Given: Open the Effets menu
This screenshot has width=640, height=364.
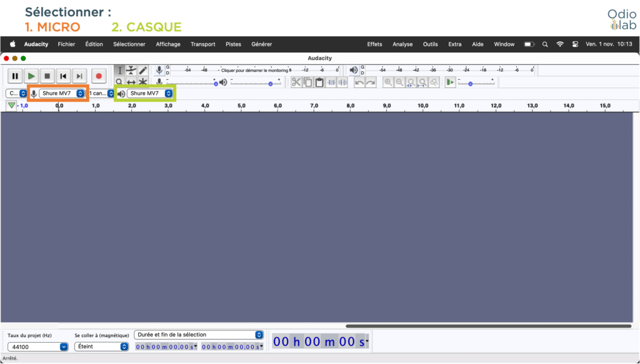Looking at the screenshot, I should 374,44.
